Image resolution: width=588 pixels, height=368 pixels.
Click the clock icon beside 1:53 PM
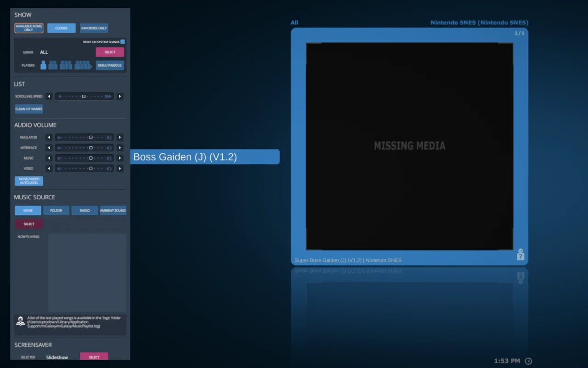[528, 361]
